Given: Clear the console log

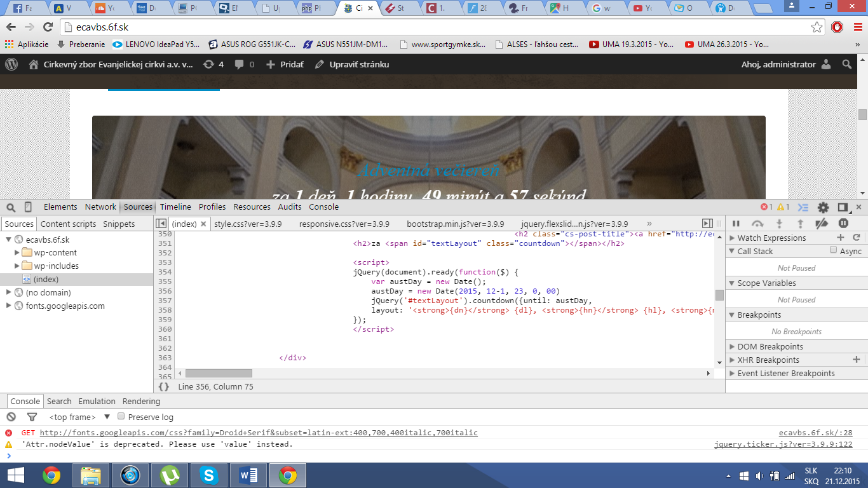Looking at the screenshot, I should click(x=11, y=417).
